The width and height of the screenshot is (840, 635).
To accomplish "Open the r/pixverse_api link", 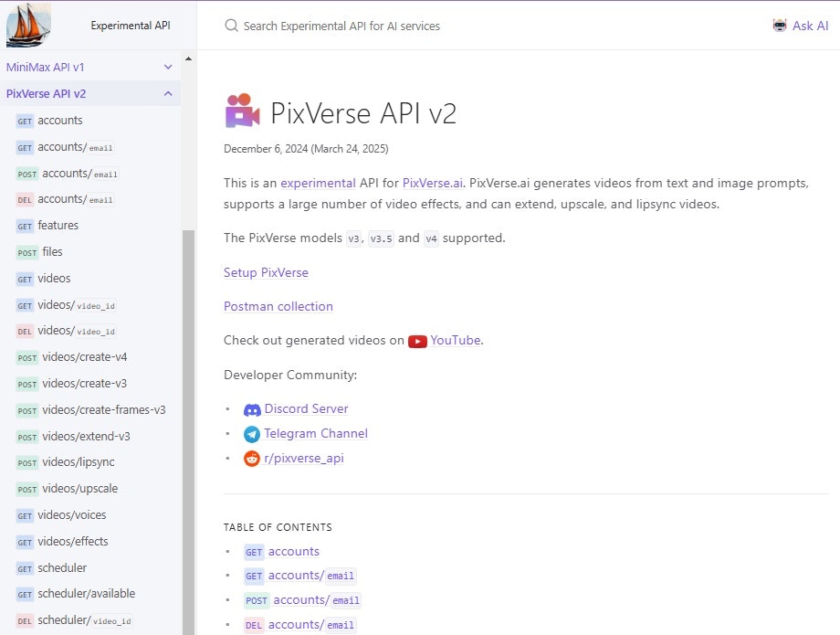I will click(x=304, y=459).
